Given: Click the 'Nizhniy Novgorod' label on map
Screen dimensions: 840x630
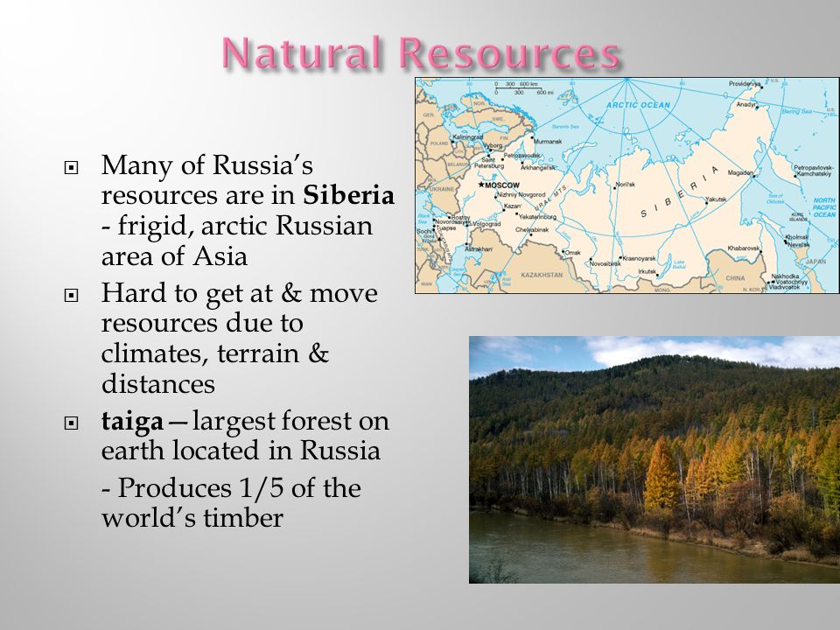Looking at the screenshot, I should [521, 195].
